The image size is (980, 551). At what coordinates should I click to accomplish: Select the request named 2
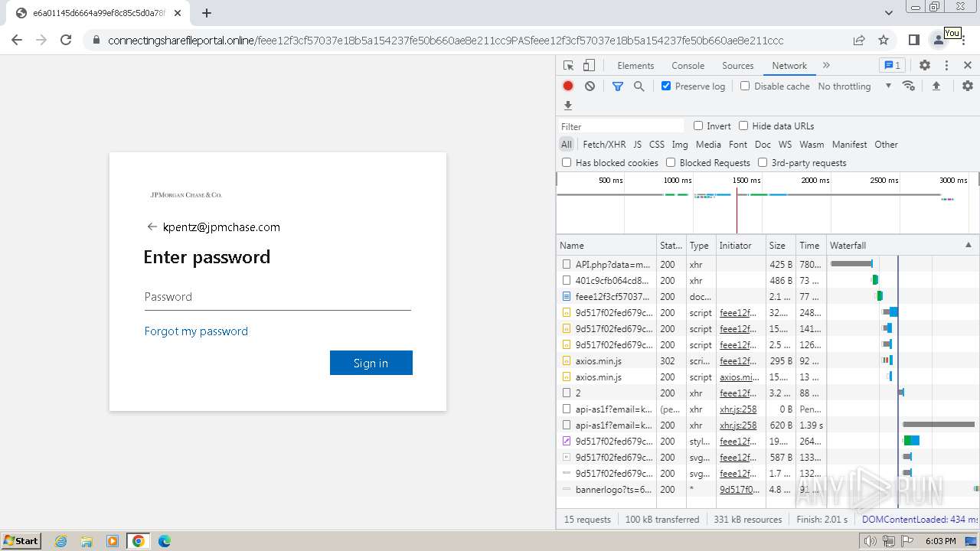[768, 393]
